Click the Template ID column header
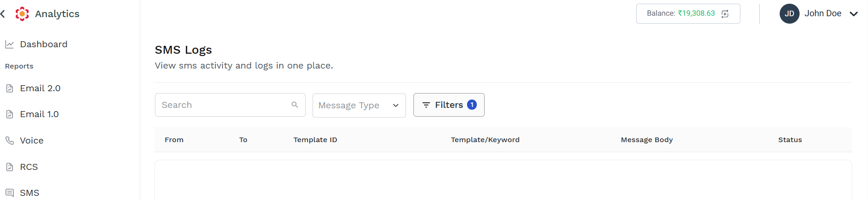Viewport: 868px width, 200px height. click(315, 140)
